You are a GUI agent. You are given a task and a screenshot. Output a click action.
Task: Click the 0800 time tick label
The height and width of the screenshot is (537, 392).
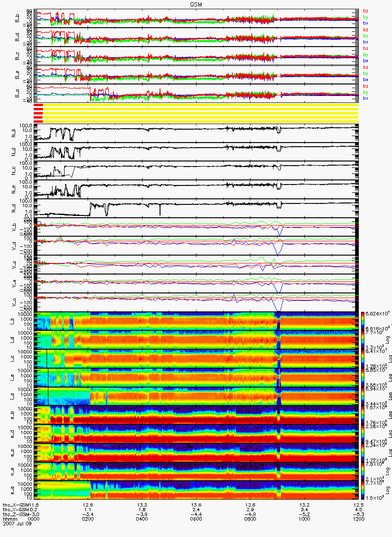[250, 519]
